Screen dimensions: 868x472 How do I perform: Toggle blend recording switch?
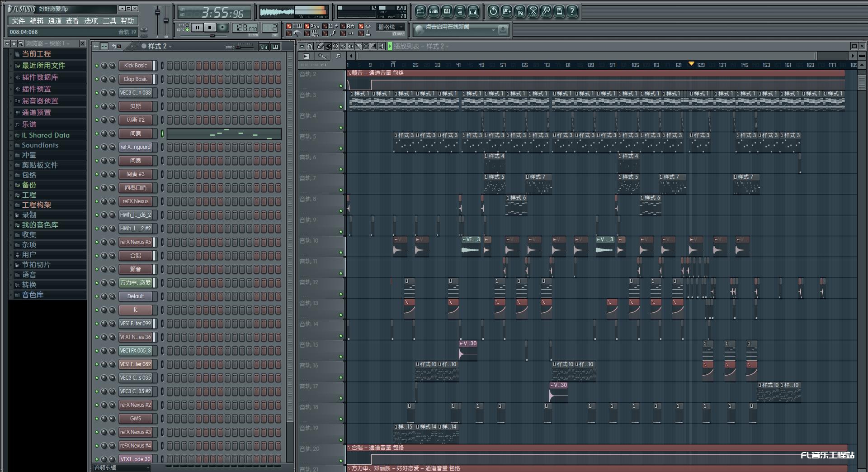[x=325, y=26]
